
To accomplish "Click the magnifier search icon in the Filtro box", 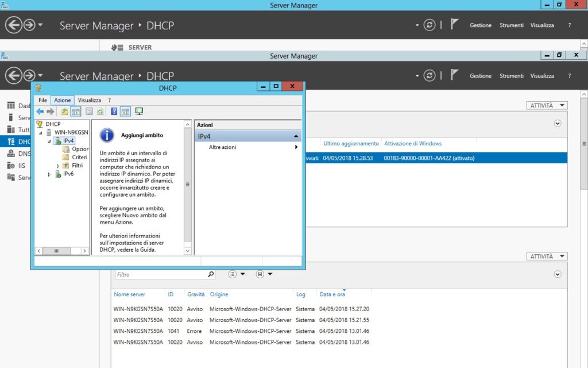I will click(211, 274).
